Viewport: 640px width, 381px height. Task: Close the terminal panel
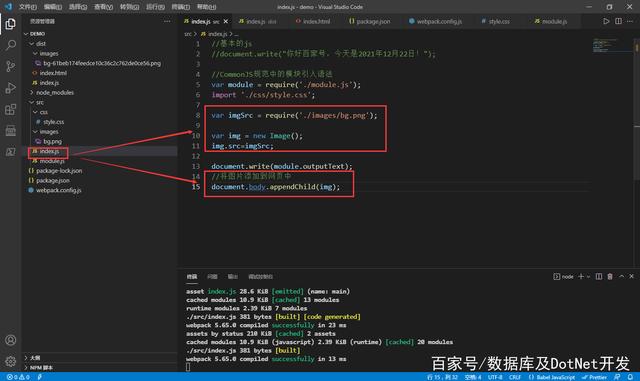[631, 276]
